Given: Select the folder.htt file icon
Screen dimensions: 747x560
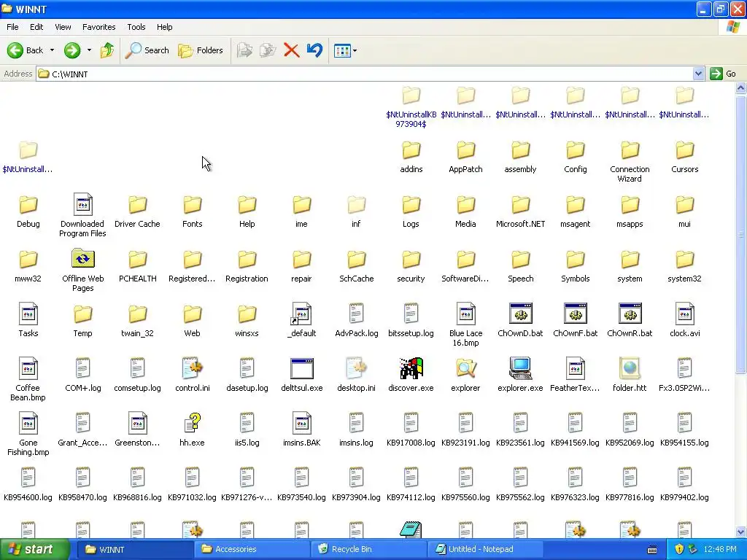Looking at the screenshot, I should pyautogui.click(x=630, y=368).
